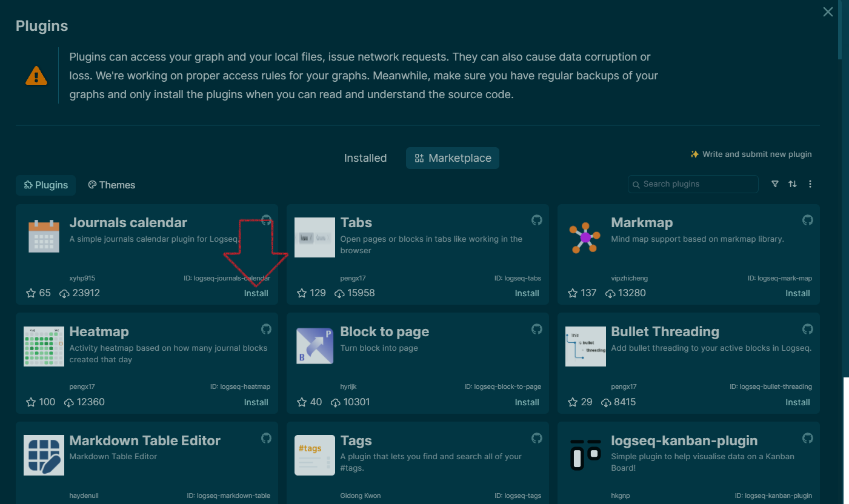Open the Markmap plugin GitHub icon
The height and width of the screenshot is (504, 849).
pos(808,220)
